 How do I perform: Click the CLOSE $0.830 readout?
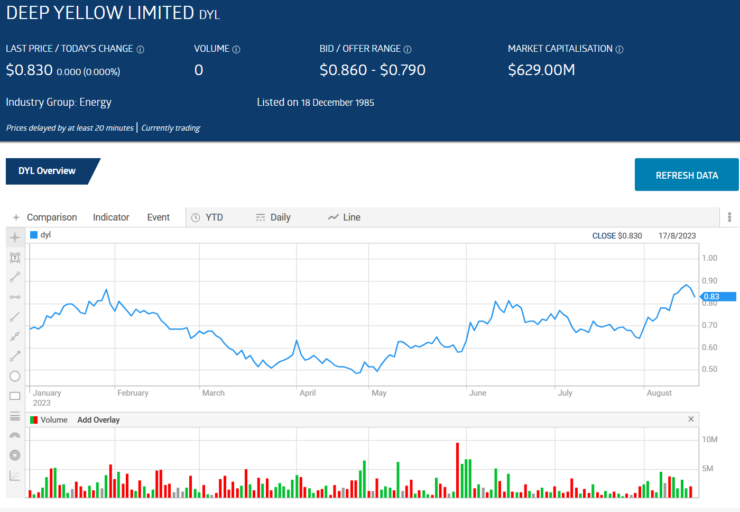click(617, 235)
